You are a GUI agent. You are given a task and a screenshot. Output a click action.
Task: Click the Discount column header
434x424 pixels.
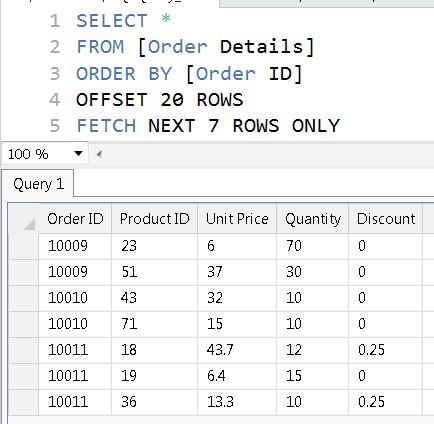point(386,219)
